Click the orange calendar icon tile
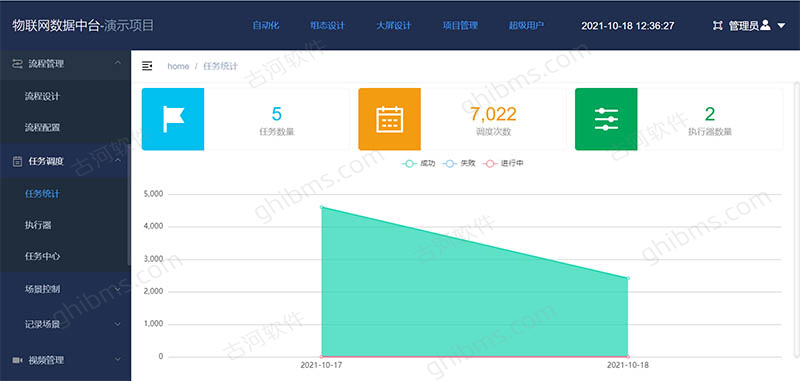 [389, 119]
